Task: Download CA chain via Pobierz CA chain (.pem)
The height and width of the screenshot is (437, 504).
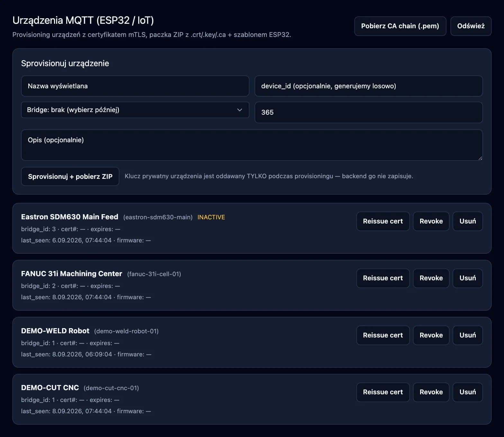Action: (x=400, y=26)
